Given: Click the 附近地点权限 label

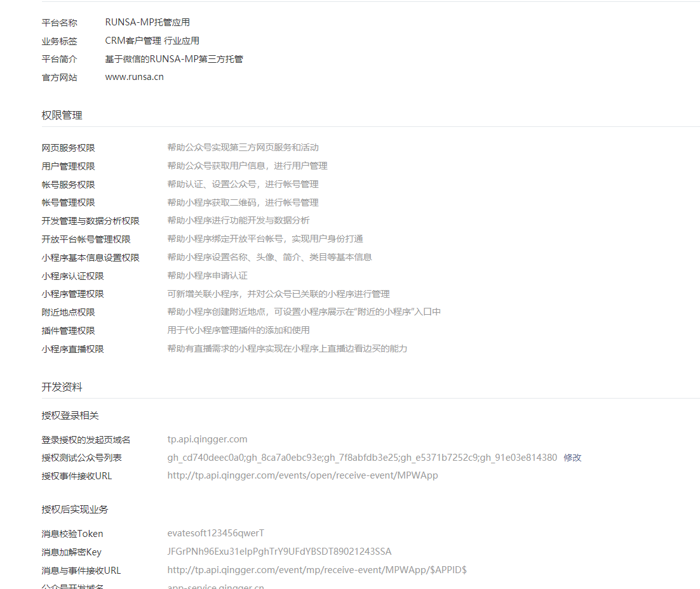Looking at the screenshot, I should click(69, 312).
